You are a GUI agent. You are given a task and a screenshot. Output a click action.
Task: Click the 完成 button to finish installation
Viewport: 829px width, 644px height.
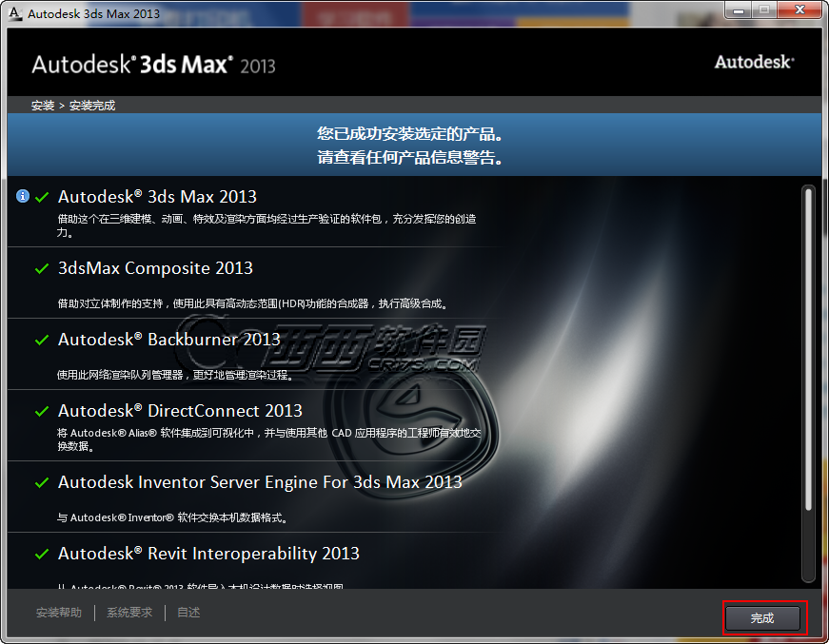pyautogui.click(x=764, y=617)
